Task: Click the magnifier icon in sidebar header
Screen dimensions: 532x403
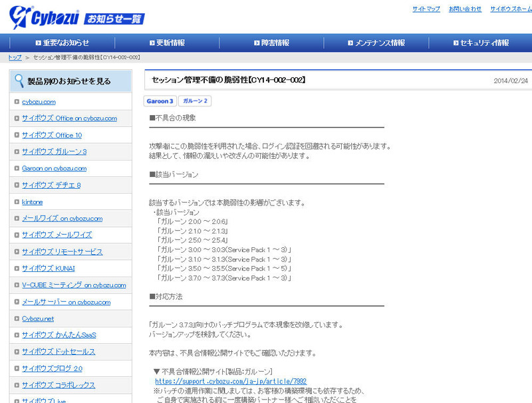Action: [x=19, y=81]
